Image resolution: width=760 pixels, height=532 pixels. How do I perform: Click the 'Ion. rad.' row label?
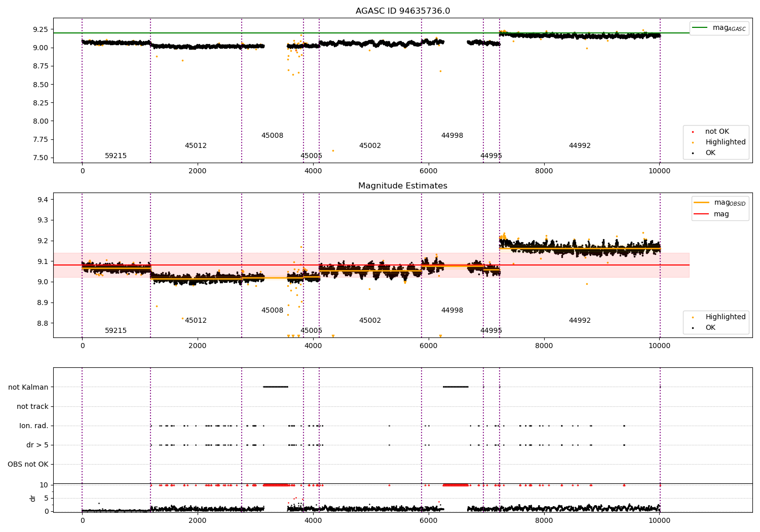point(34,426)
